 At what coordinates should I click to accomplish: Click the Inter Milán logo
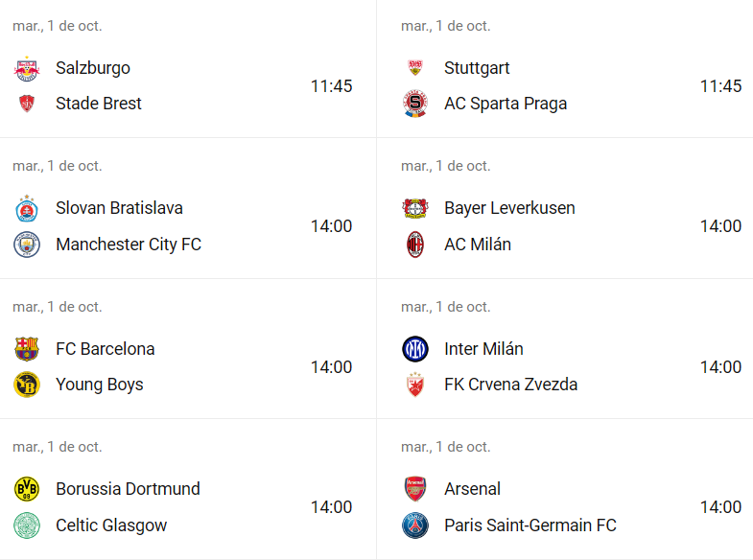(415, 349)
